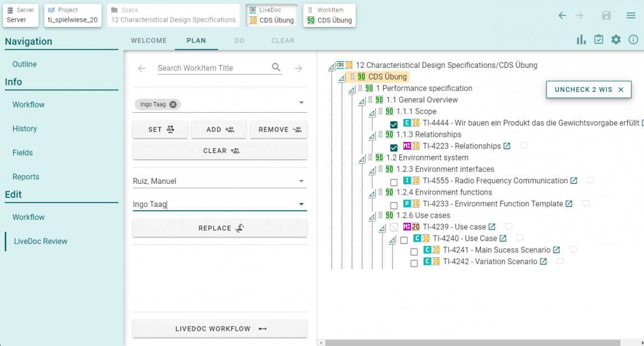
Task: Click comment bubble next to TI-4555
Action: pos(590,181)
